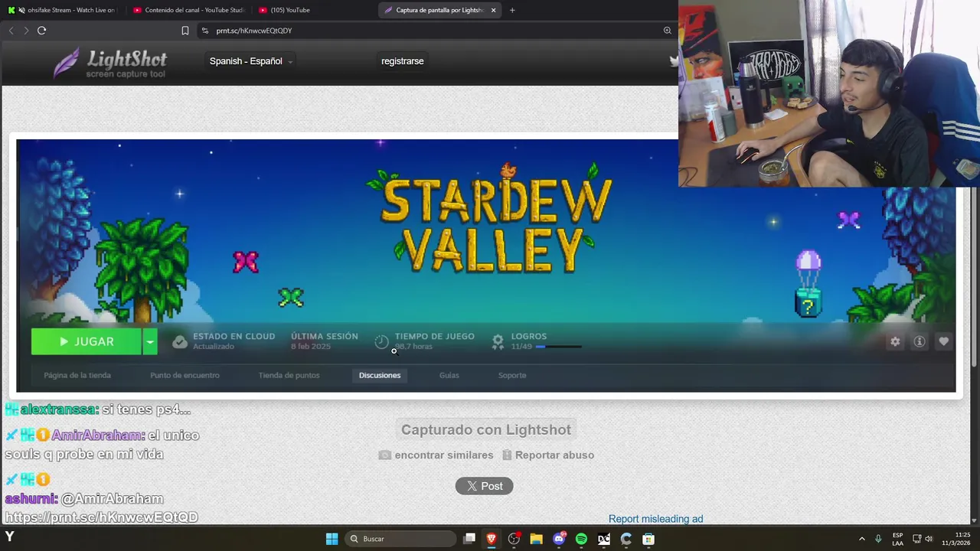Click the game info icon in the screenshot
This screenshot has width=980, height=551.
(920, 341)
